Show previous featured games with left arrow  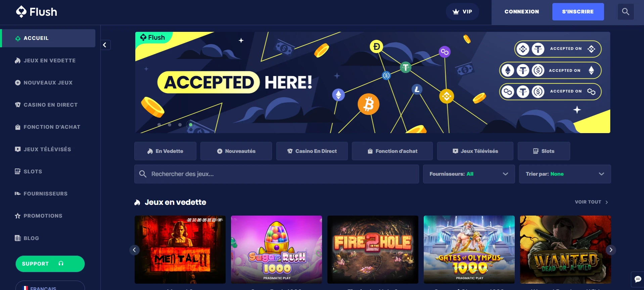click(134, 250)
